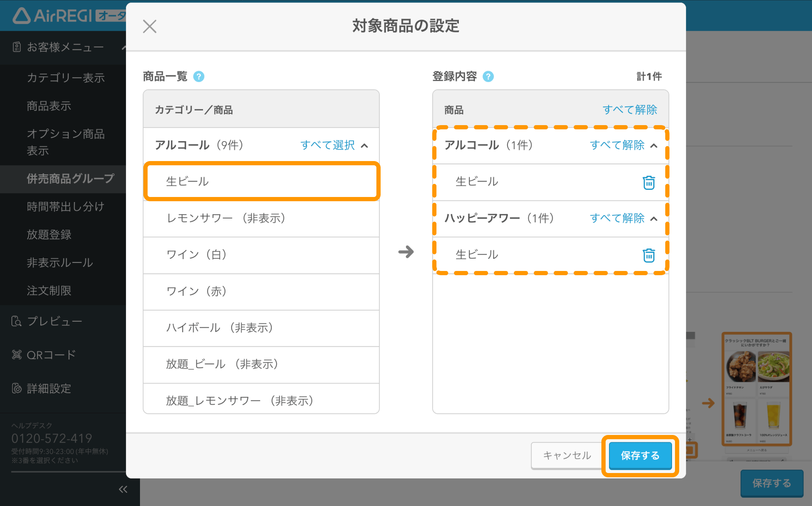Click the キャンセル button
This screenshot has height=506, width=812.
pyautogui.click(x=567, y=455)
